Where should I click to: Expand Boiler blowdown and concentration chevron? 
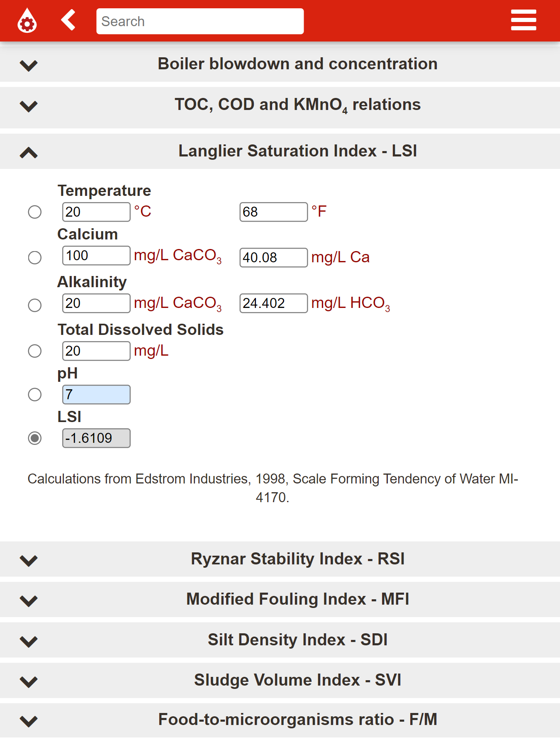pos(29,66)
